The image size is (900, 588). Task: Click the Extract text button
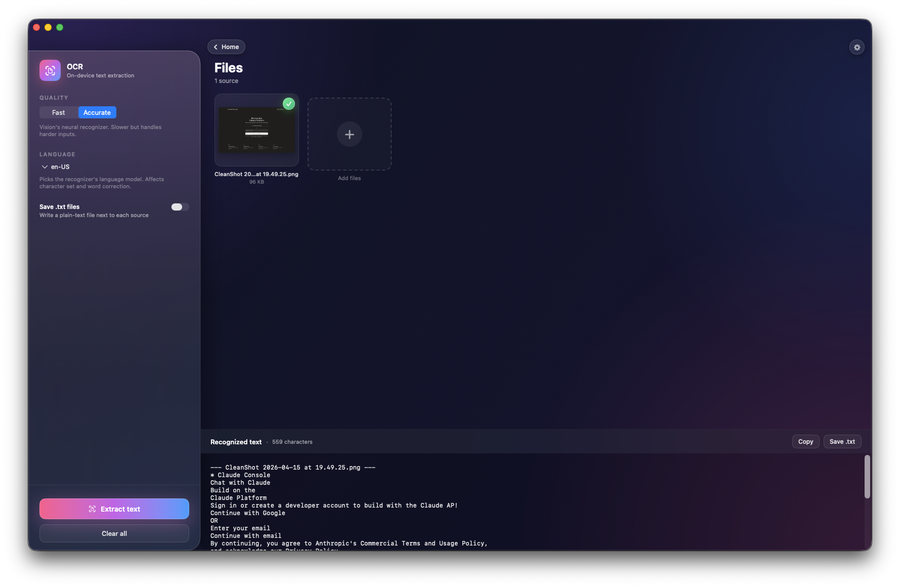pyautogui.click(x=114, y=509)
